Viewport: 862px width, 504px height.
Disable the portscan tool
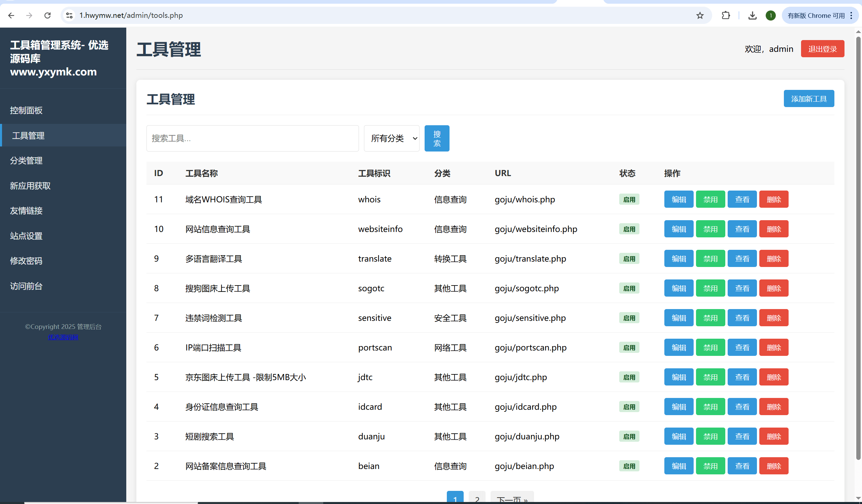point(710,347)
